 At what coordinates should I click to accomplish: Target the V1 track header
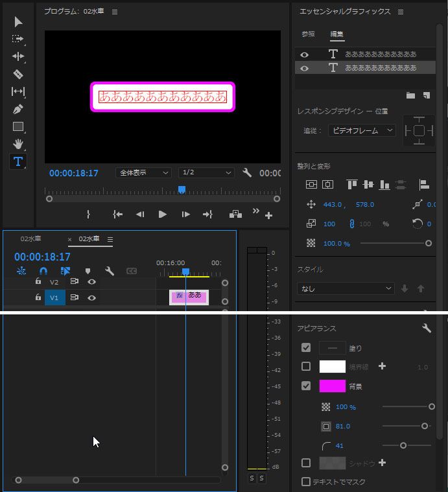[54, 298]
